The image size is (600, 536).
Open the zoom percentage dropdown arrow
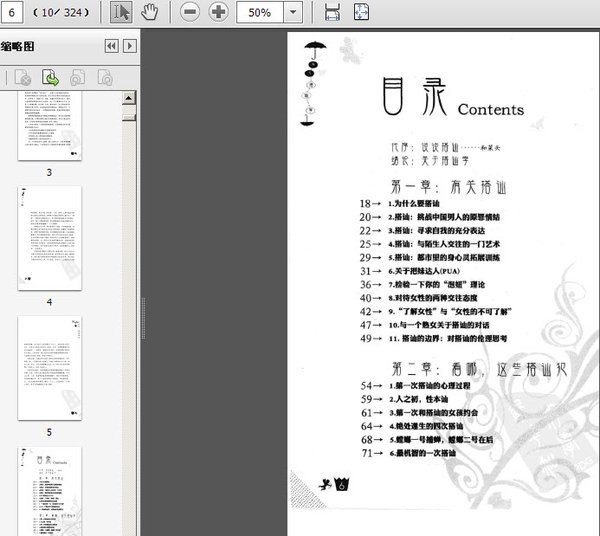point(293,12)
